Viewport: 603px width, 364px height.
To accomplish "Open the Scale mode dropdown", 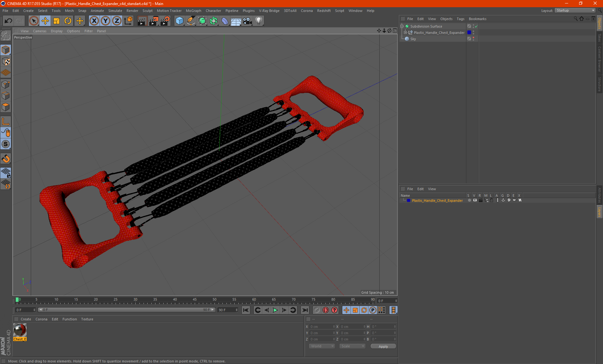I will [352, 346].
